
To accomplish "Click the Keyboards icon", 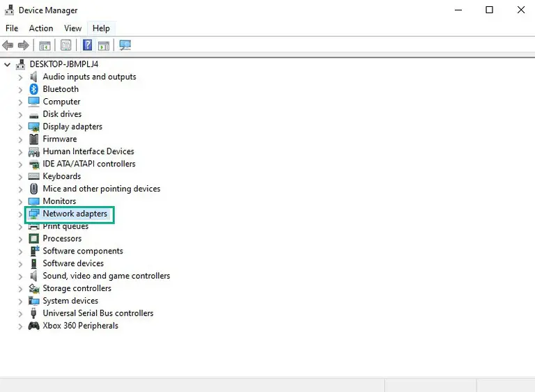I will [x=33, y=176].
